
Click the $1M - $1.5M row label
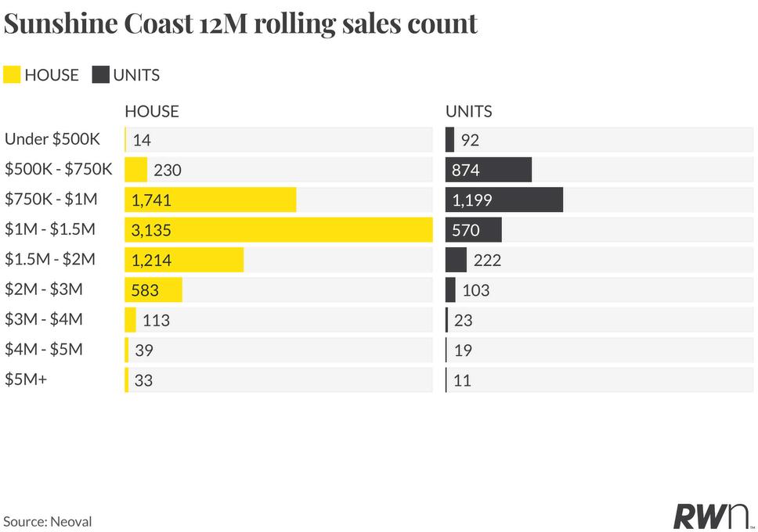[x=50, y=229]
